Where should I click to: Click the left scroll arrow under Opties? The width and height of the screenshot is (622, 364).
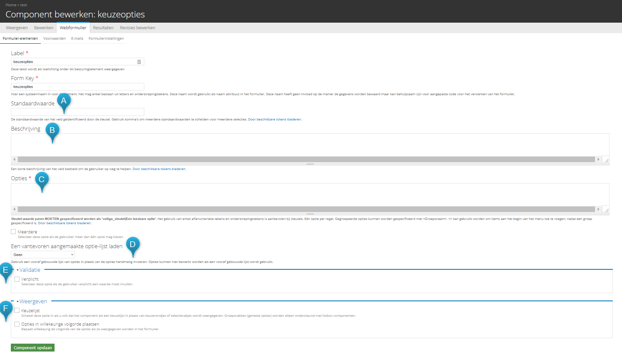coord(14,209)
